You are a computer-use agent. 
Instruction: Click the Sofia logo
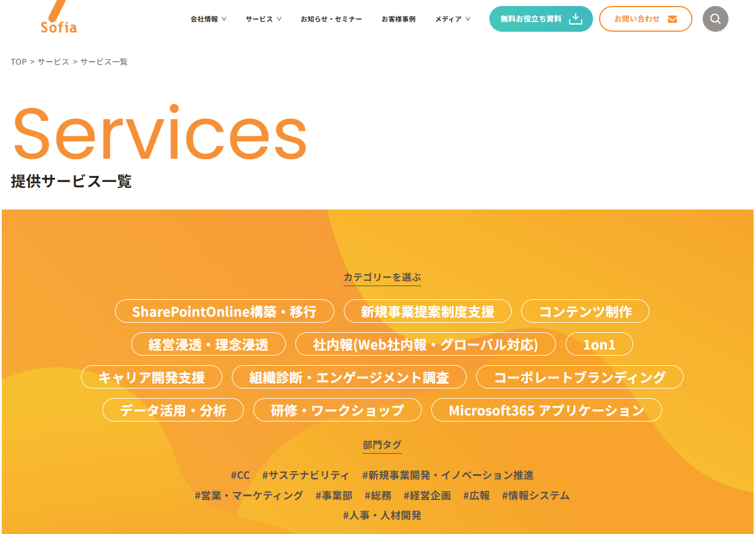59,17
